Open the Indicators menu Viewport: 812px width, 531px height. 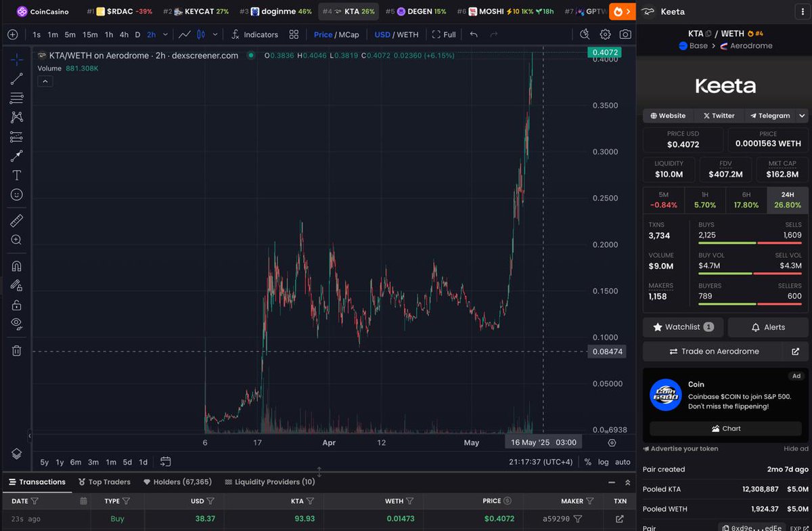tap(254, 35)
